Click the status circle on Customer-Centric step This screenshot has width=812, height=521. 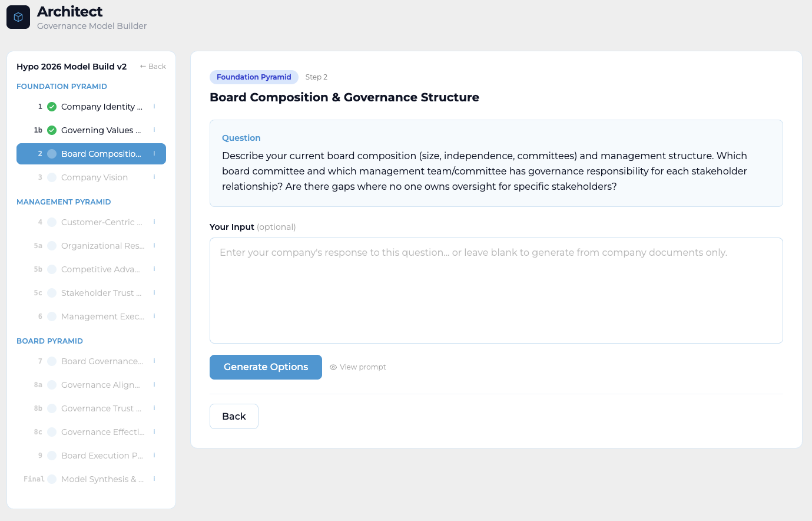pyautogui.click(x=51, y=222)
